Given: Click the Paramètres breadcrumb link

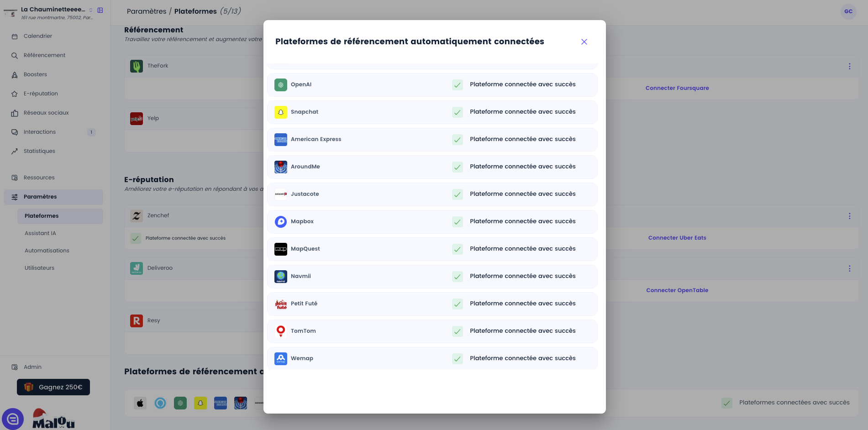Looking at the screenshot, I should pos(147,11).
